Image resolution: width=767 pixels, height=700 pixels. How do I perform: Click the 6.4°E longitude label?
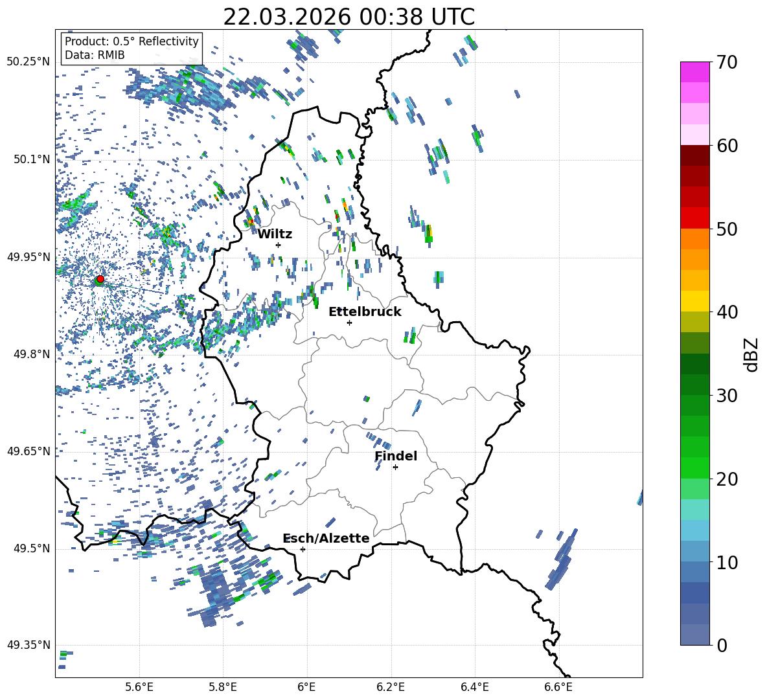(474, 687)
